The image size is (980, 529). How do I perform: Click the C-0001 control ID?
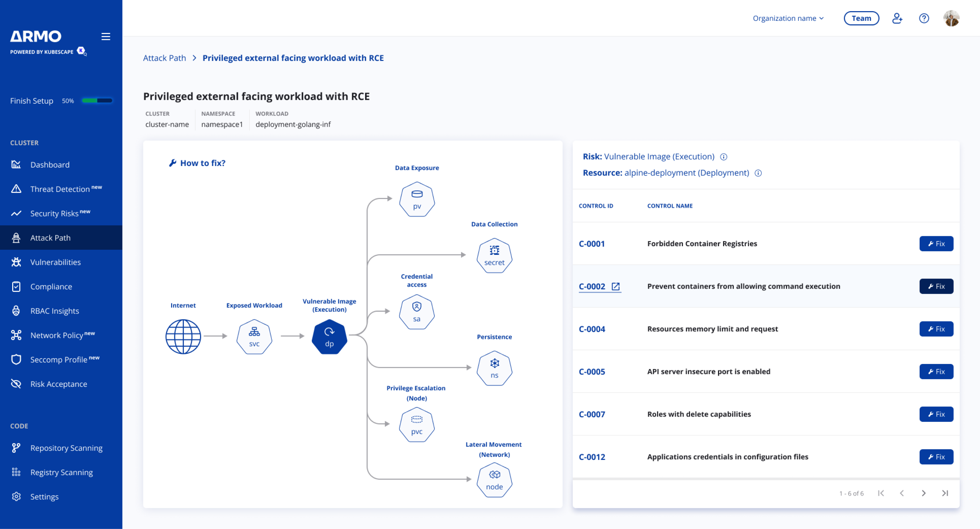591,244
